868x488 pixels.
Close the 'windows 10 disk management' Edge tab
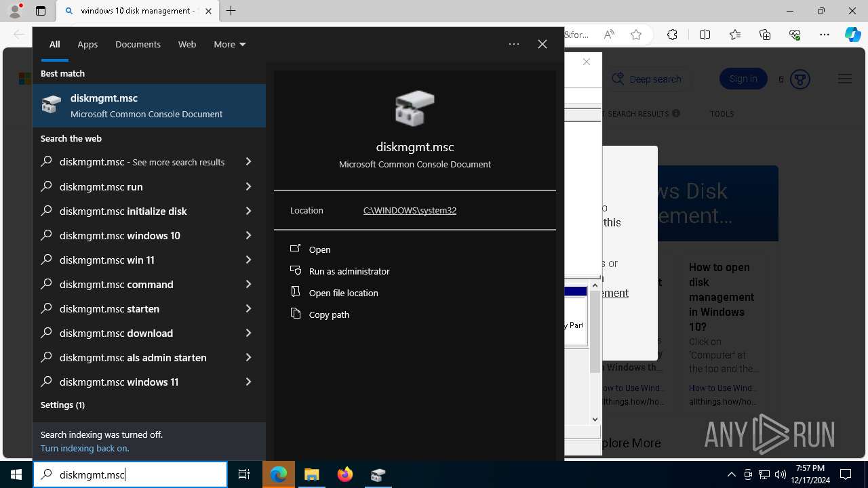pos(208,11)
